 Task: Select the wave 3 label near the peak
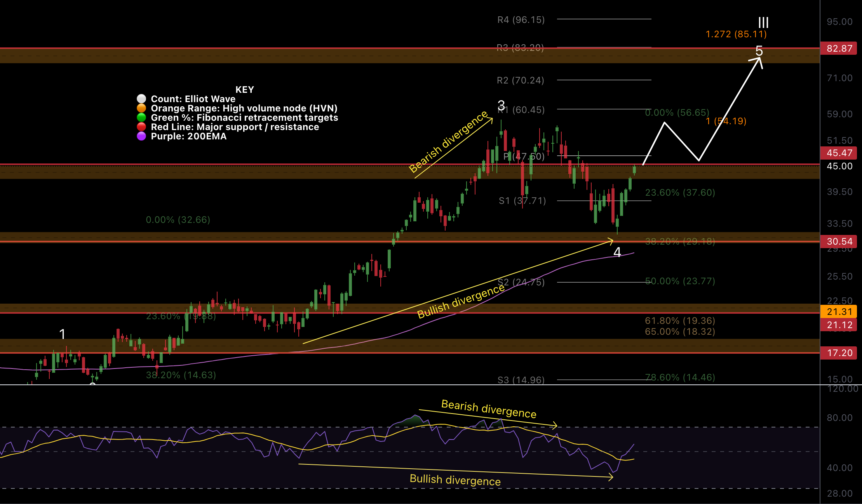(x=501, y=105)
